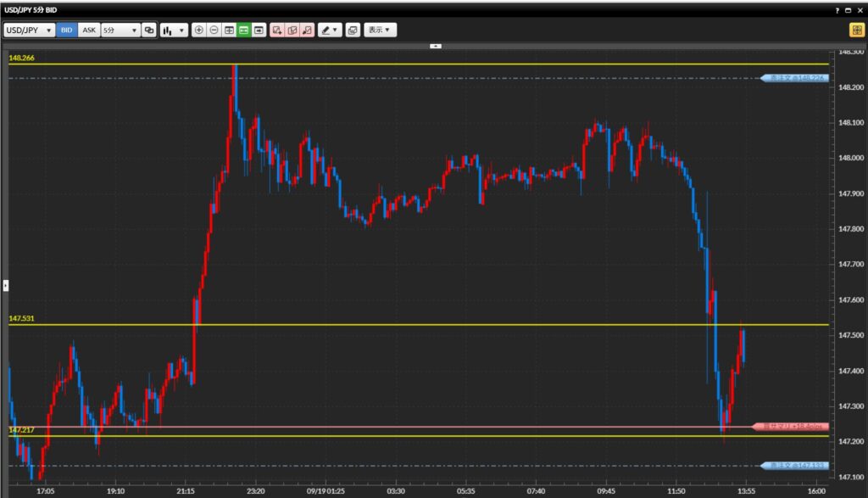Open the 5分 timeframe dropdown

coord(120,30)
